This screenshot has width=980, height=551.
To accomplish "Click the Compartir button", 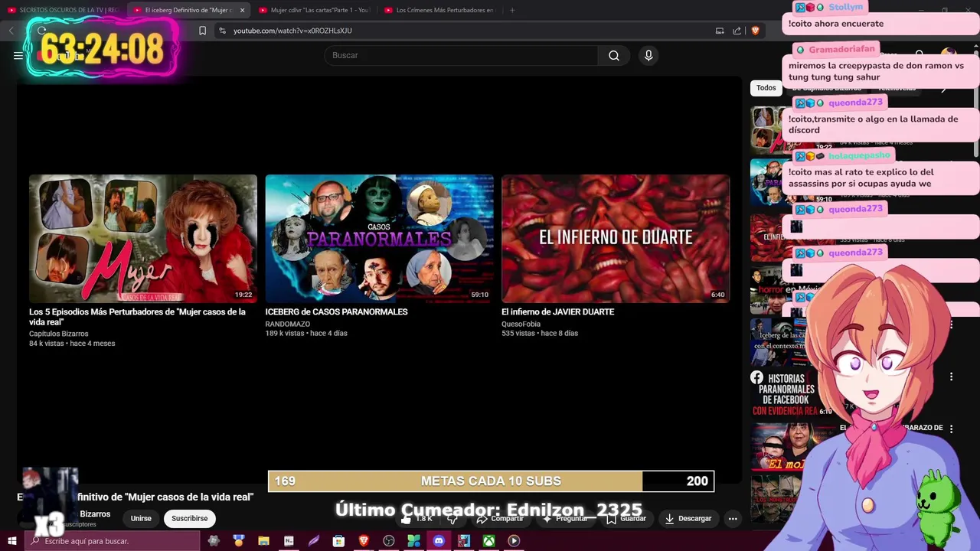I will tap(499, 518).
